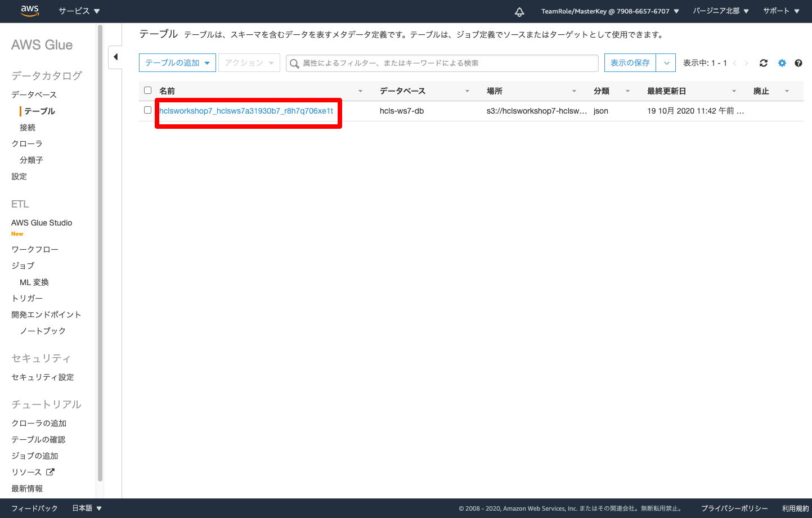Image resolution: width=812 pixels, height=518 pixels.
Task: Open ジョブの追加 tutorial link
Action: coord(35,456)
